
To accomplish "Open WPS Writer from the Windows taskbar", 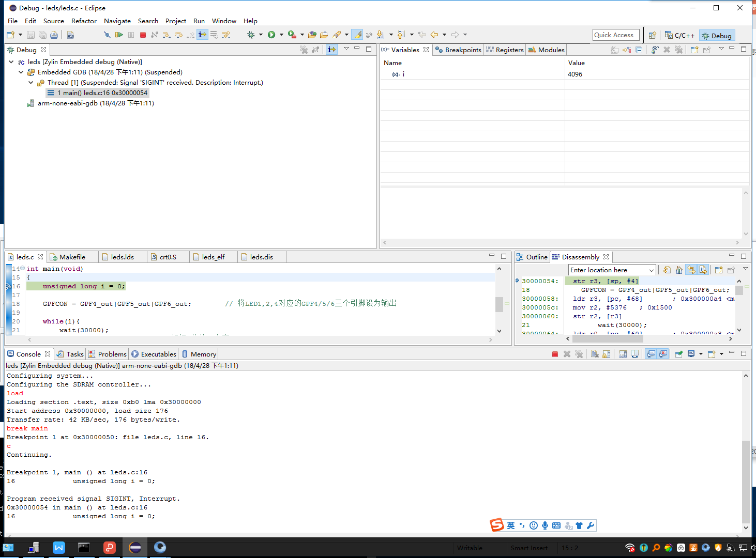I will click(59, 548).
